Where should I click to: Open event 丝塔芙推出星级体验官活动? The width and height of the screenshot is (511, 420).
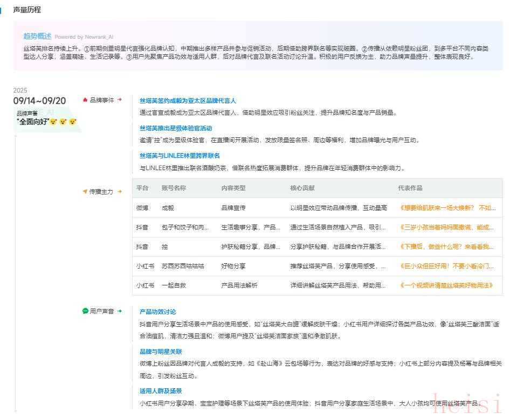[176, 128]
